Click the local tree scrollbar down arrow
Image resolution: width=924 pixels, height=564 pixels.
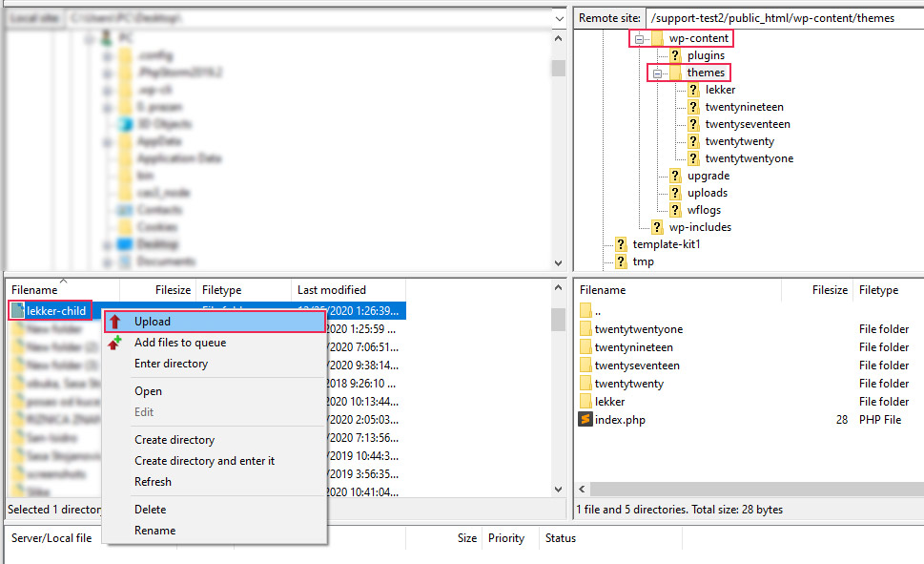559,263
